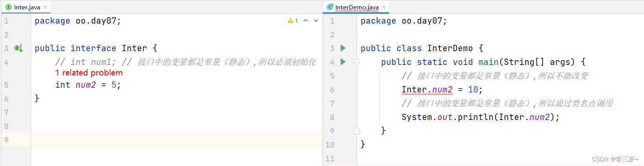Image resolution: width=644 pixels, height=166 pixels.
Task: Click the num2 declaration in Inter.java
Action: 85,85
